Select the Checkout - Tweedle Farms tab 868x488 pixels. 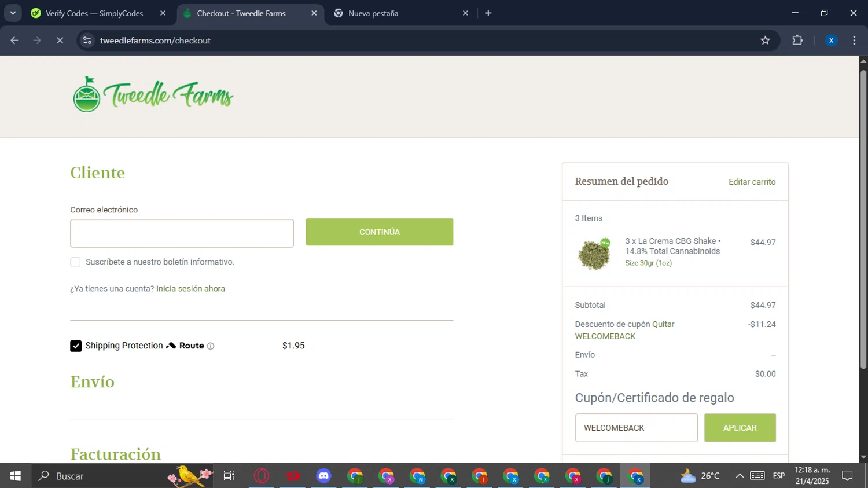(241, 13)
